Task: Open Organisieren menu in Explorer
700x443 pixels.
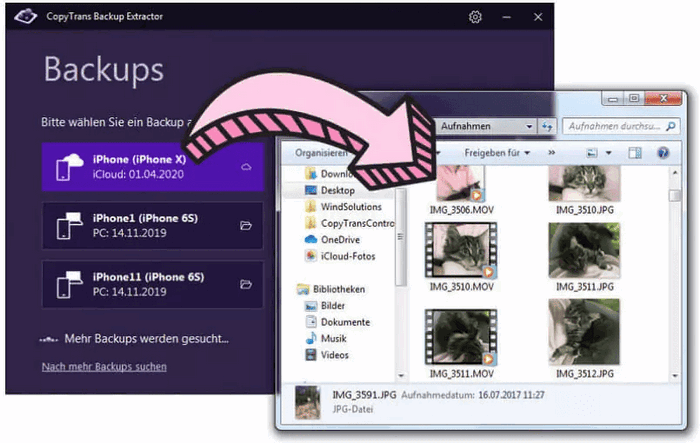Action: click(x=321, y=153)
